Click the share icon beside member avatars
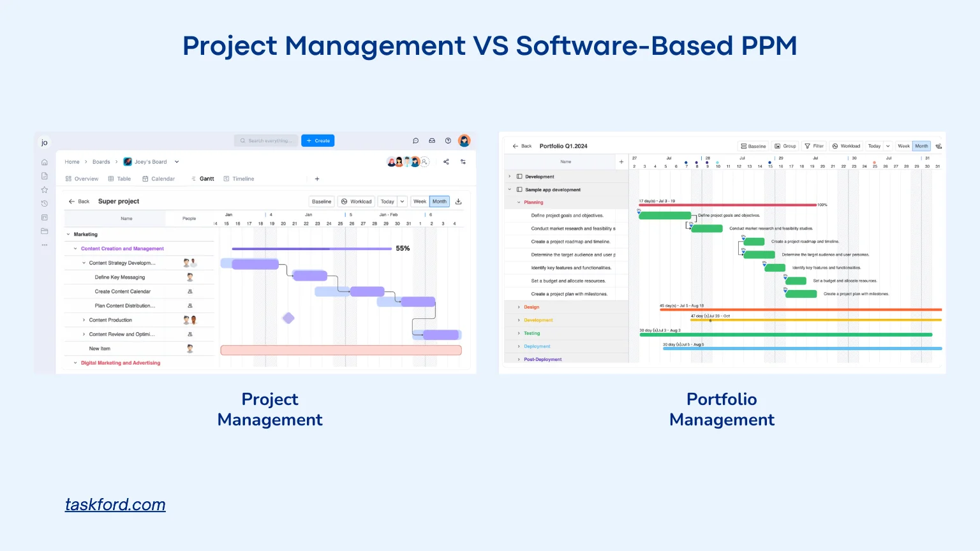 (x=446, y=162)
